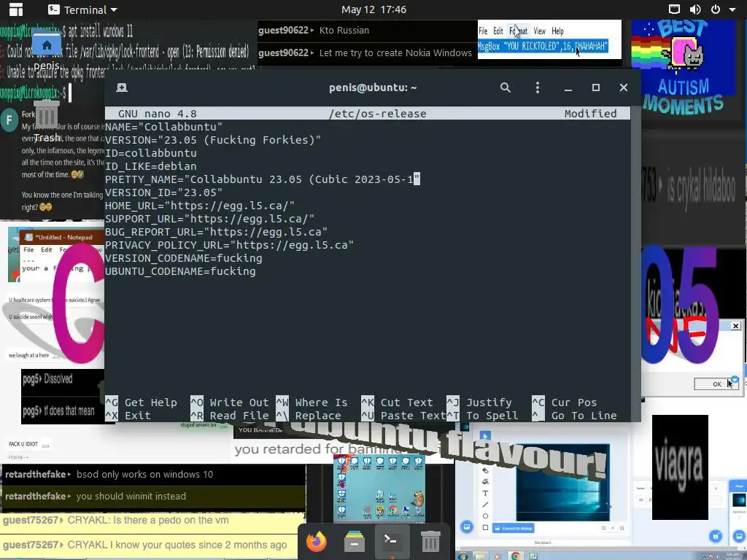Click the PRIVACY_POLICY_URL line in nano
This screenshot has height=560, width=747.
pos(229,245)
